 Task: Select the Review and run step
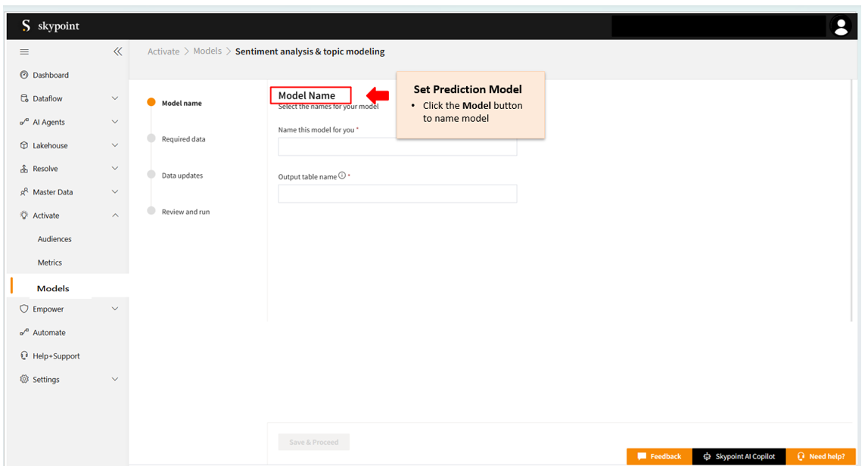click(x=185, y=212)
